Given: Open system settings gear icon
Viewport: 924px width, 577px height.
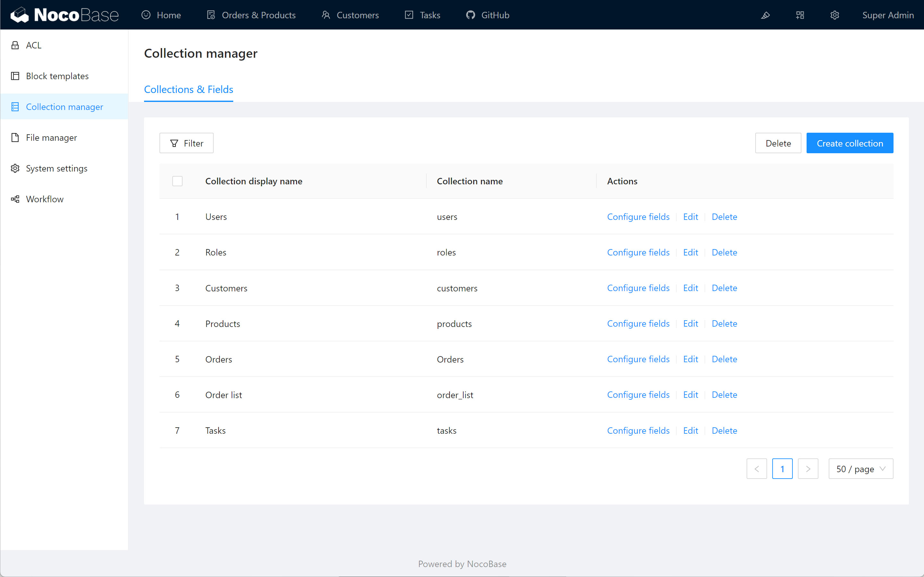Looking at the screenshot, I should tap(835, 15).
